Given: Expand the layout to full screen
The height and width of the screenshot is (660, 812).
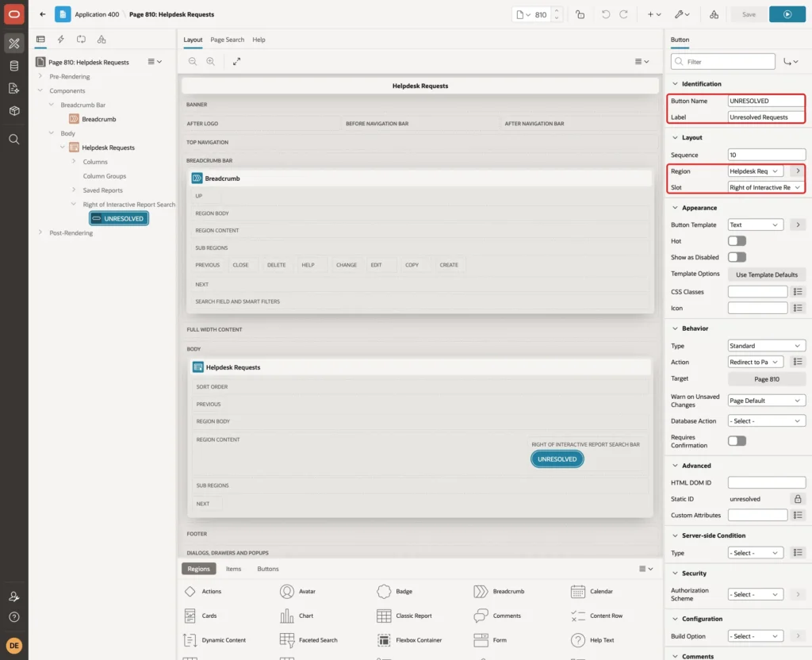Looking at the screenshot, I should (236, 61).
